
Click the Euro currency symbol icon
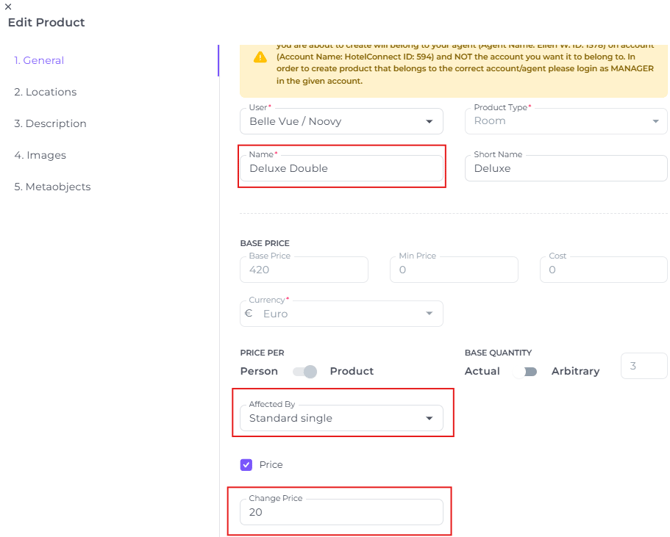point(249,313)
